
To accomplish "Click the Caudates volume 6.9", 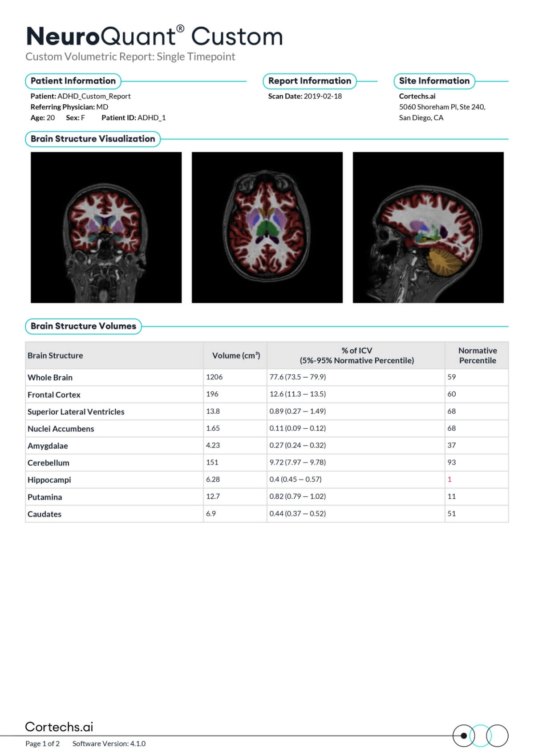I will [211, 513].
